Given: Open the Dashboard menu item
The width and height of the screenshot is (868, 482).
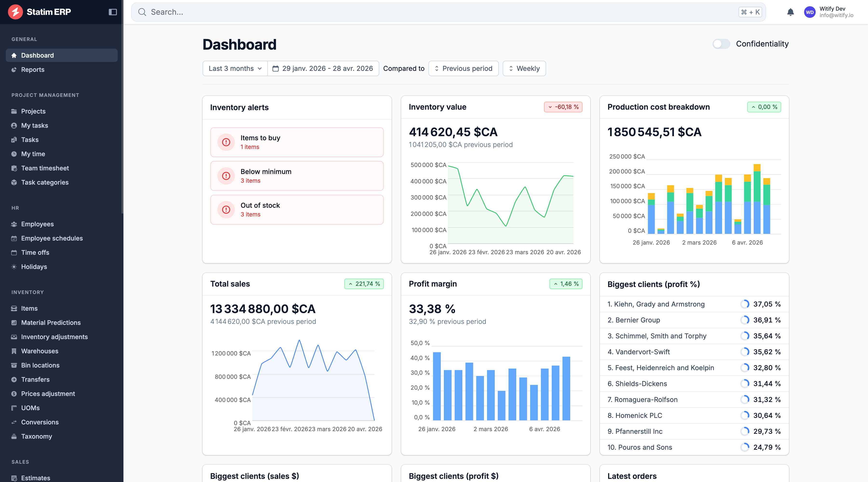Looking at the screenshot, I should tap(62, 55).
